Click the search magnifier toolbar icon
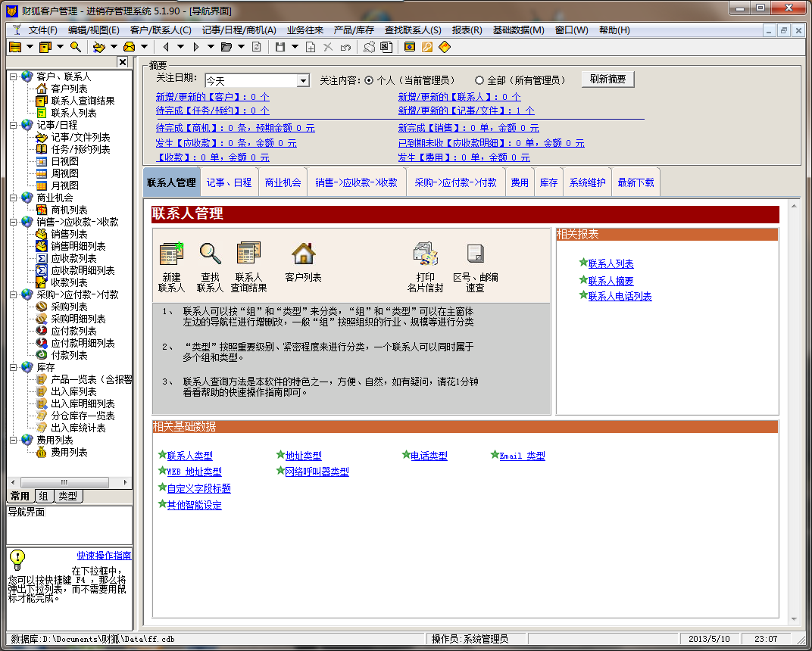 (76, 47)
